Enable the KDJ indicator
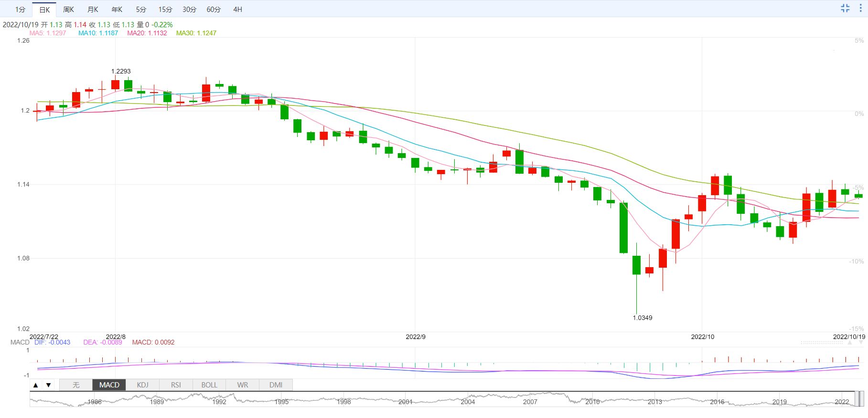This screenshot has height=418, width=868. coord(142,385)
